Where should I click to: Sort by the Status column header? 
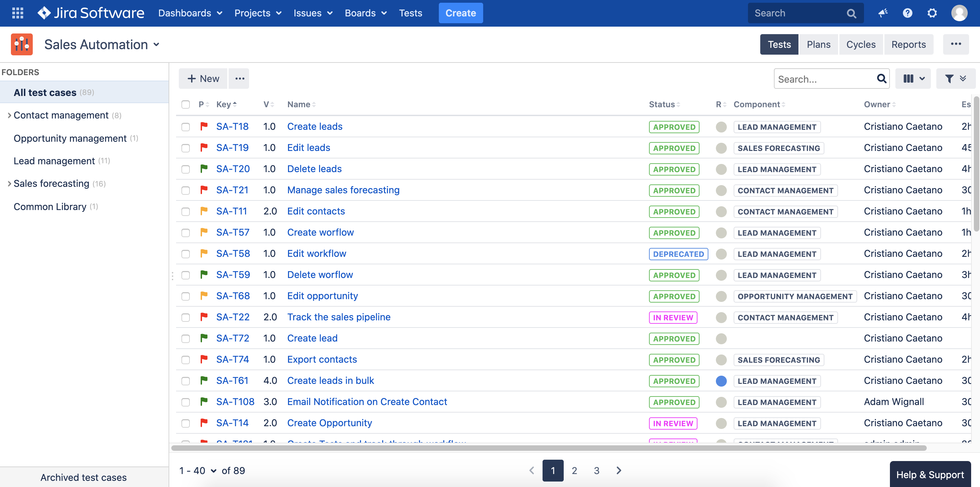[x=664, y=104]
